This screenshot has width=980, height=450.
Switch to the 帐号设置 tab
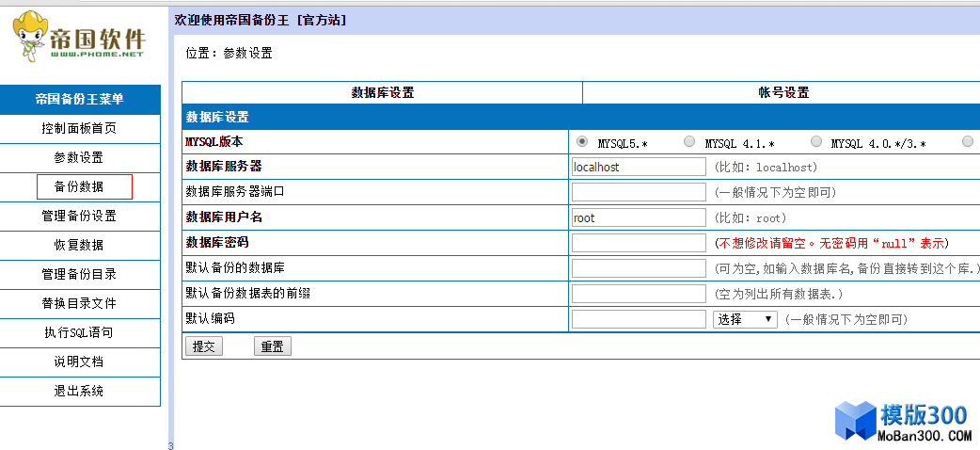point(783,92)
